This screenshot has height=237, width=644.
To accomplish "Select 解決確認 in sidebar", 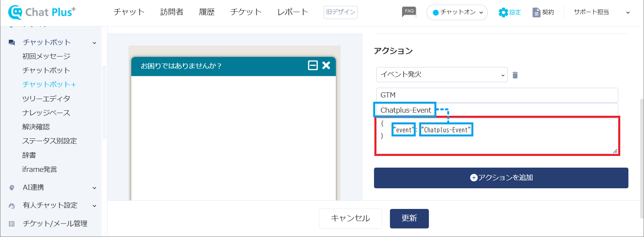I will 36,127.
